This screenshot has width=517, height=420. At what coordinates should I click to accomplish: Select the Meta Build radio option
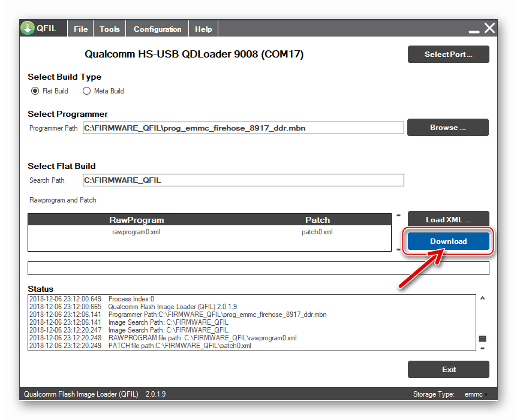click(x=103, y=91)
